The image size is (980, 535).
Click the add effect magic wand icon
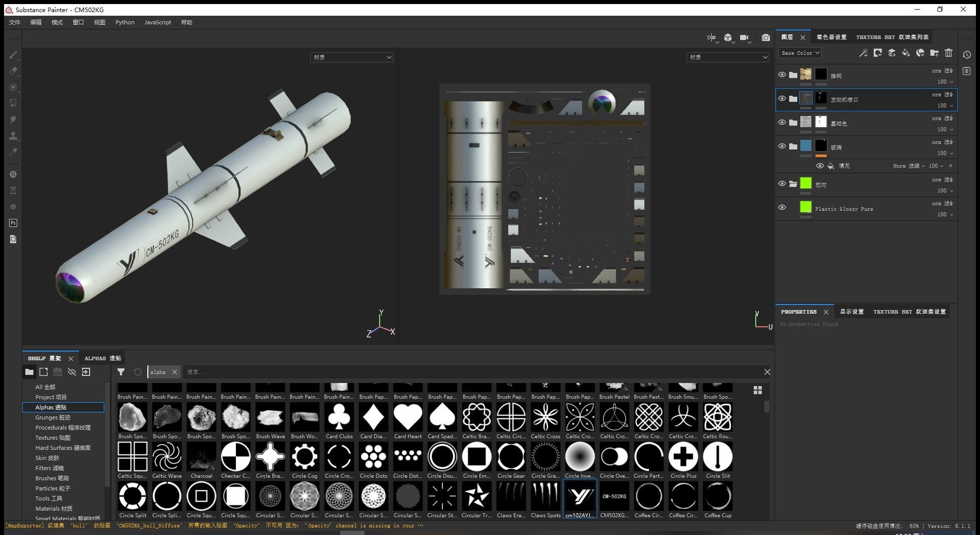pos(864,53)
